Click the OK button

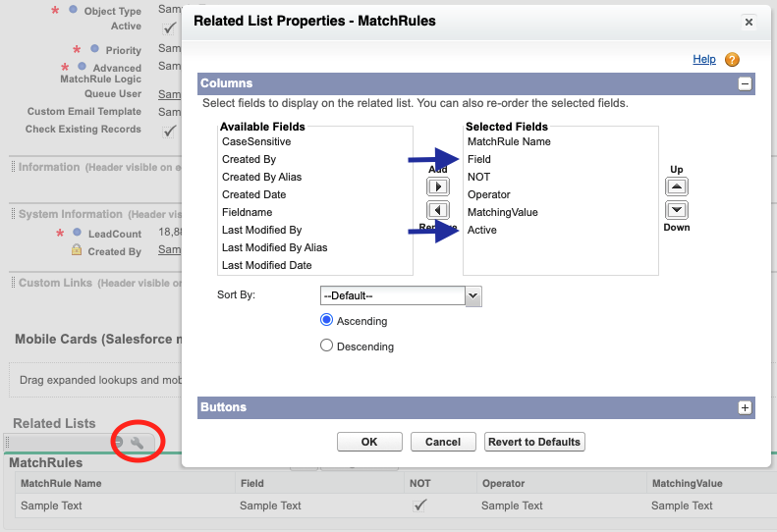[369, 442]
